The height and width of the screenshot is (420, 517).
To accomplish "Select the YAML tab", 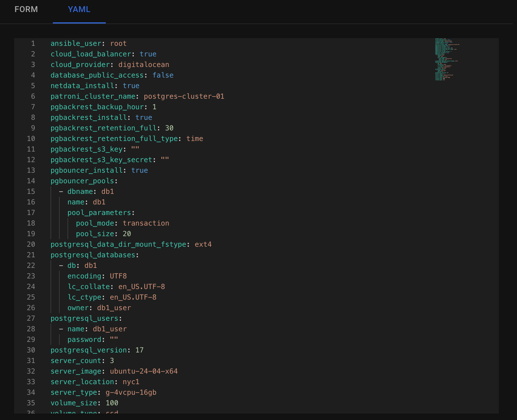I will [79, 9].
